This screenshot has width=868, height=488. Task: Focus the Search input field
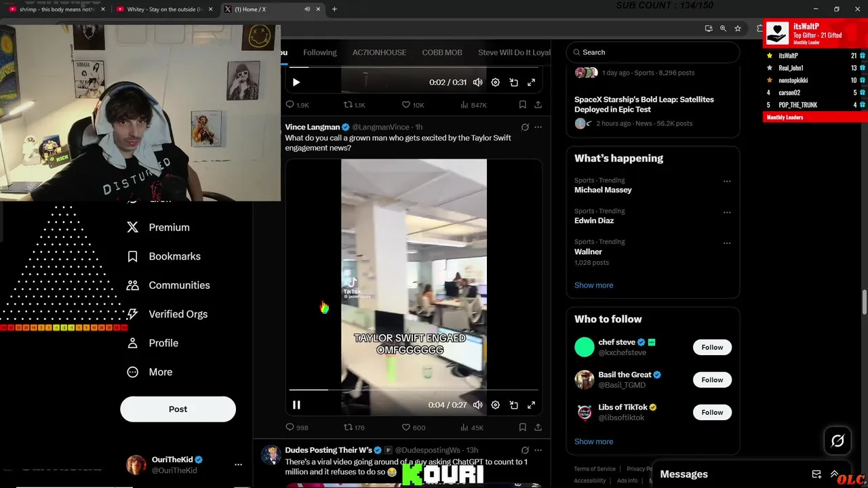pos(653,52)
